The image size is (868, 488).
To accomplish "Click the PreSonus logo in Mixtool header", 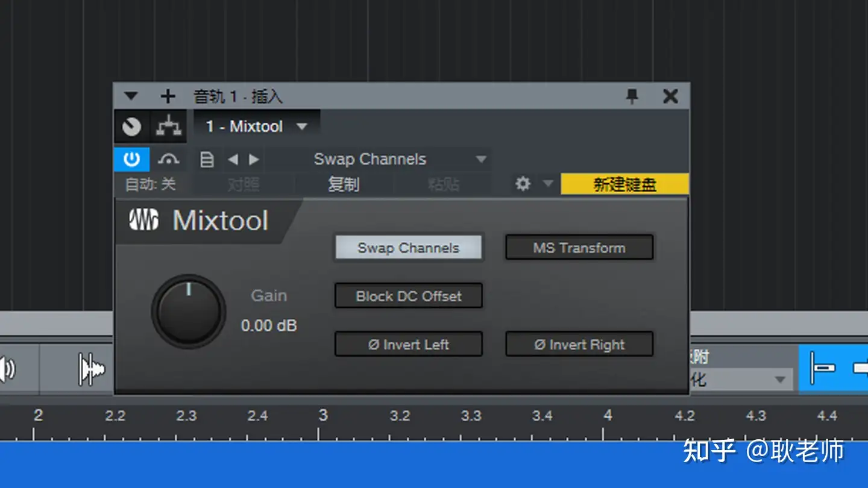I will click(143, 221).
